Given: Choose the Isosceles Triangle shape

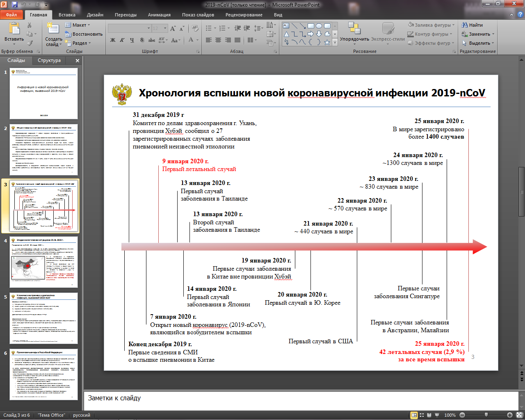Looking at the screenshot, I should [286, 34].
